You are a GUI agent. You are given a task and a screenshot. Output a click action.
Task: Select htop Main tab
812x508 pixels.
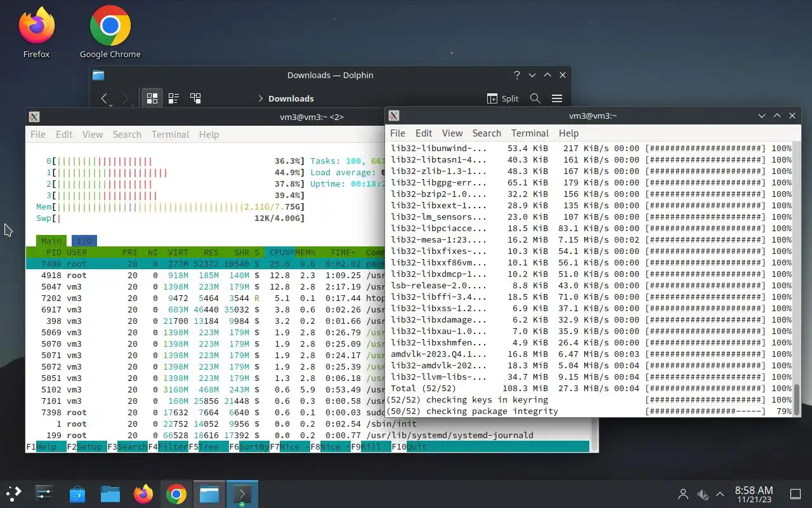click(51, 241)
